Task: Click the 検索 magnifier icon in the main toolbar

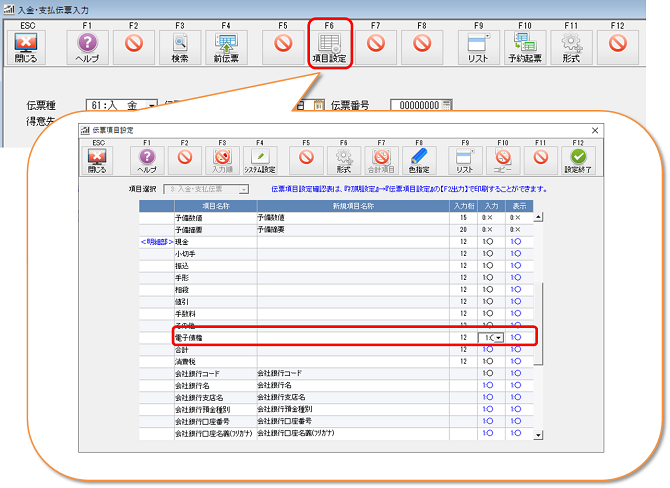Action: click(x=179, y=43)
